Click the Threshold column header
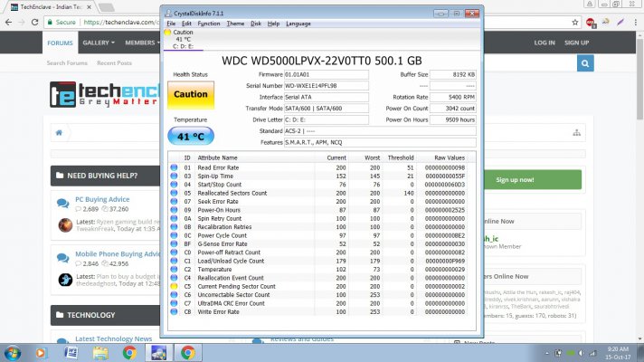 coord(401,157)
